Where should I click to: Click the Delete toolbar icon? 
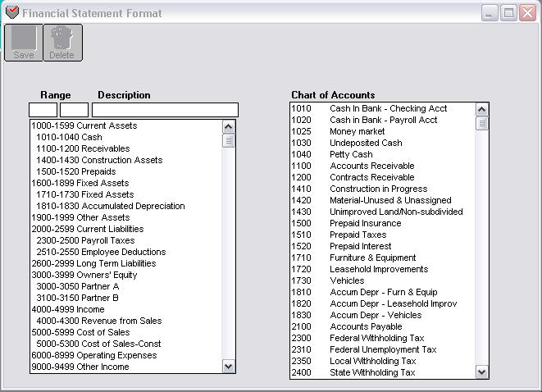coord(61,42)
